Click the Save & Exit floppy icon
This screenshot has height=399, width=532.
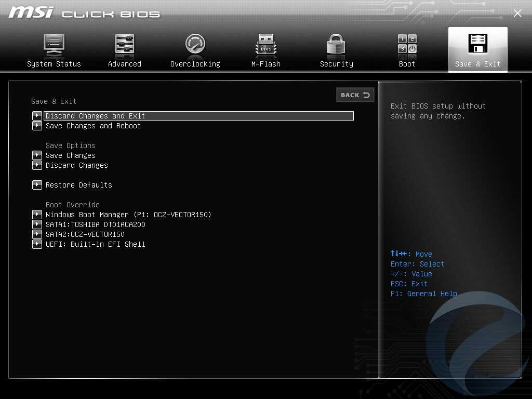pyautogui.click(x=477, y=44)
